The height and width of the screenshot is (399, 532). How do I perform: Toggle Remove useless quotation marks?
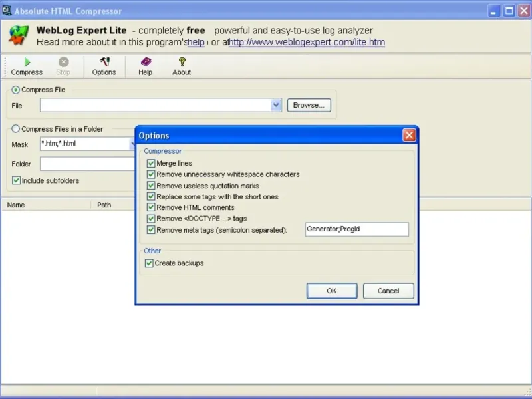click(x=151, y=186)
